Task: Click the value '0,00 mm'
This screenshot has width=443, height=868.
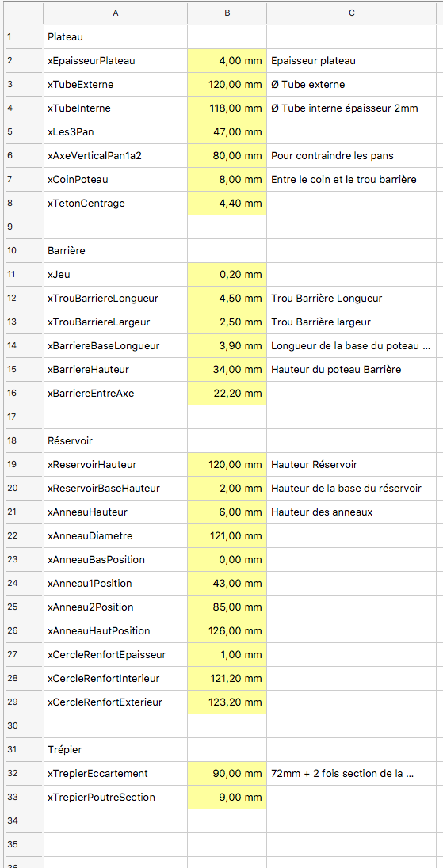Action: 227,560
